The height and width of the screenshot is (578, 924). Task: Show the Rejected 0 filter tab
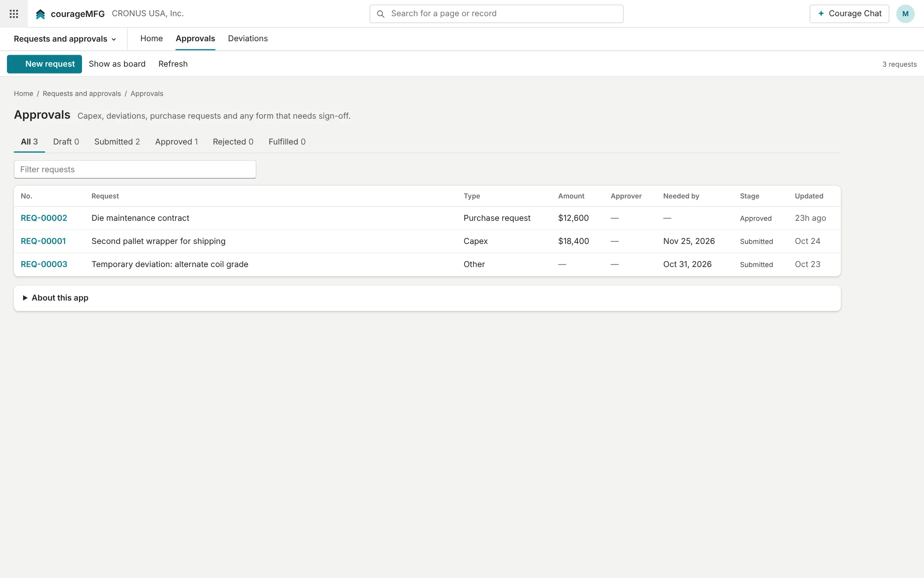coord(233,142)
